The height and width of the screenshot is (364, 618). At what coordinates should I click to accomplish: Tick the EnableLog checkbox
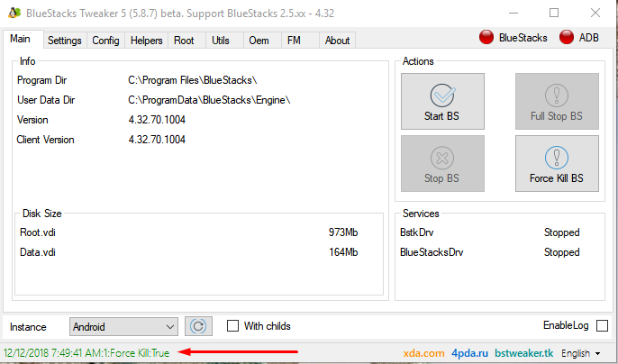coord(602,326)
